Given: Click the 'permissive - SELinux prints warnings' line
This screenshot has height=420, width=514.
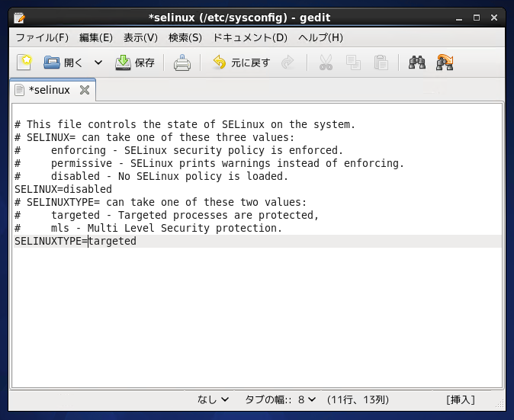Looking at the screenshot, I should click(210, 163).
